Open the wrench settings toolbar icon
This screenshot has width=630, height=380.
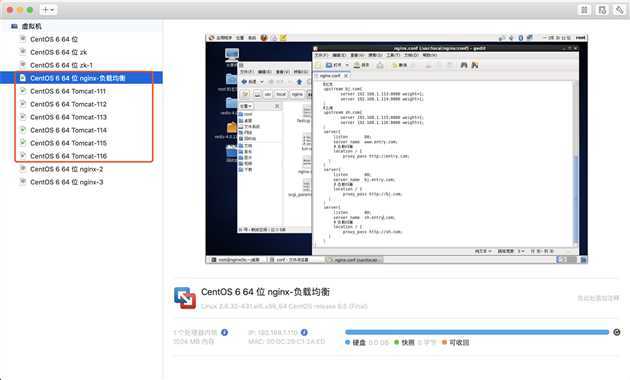(620, 10)
